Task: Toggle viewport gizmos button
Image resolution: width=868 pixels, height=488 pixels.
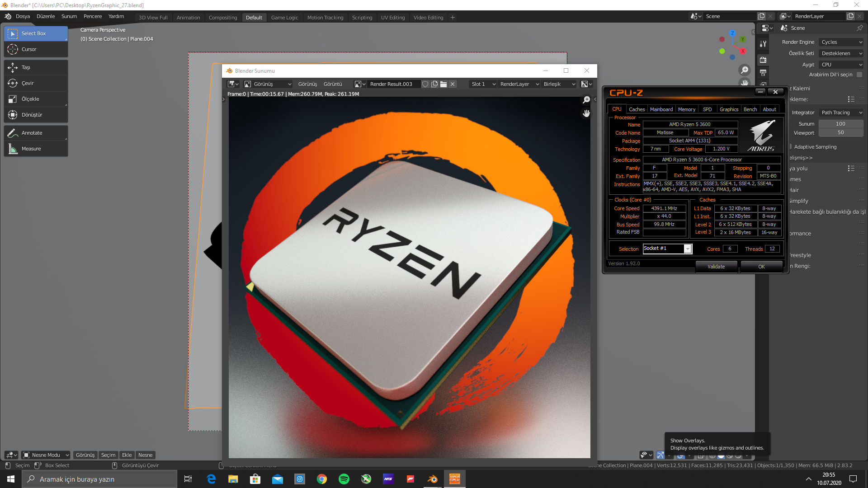Action: pos(660,455)
